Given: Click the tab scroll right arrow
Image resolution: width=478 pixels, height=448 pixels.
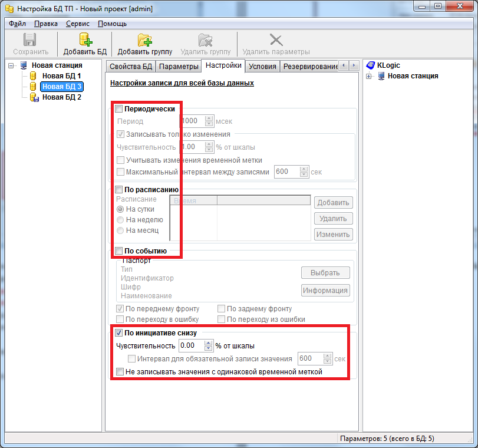Looking at the screenshot, I should click(355, 65).
